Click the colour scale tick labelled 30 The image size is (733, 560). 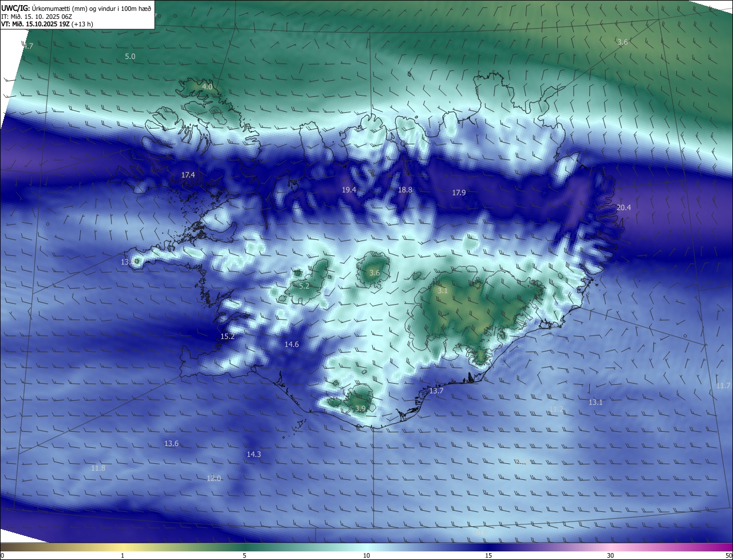coord(610,555)
